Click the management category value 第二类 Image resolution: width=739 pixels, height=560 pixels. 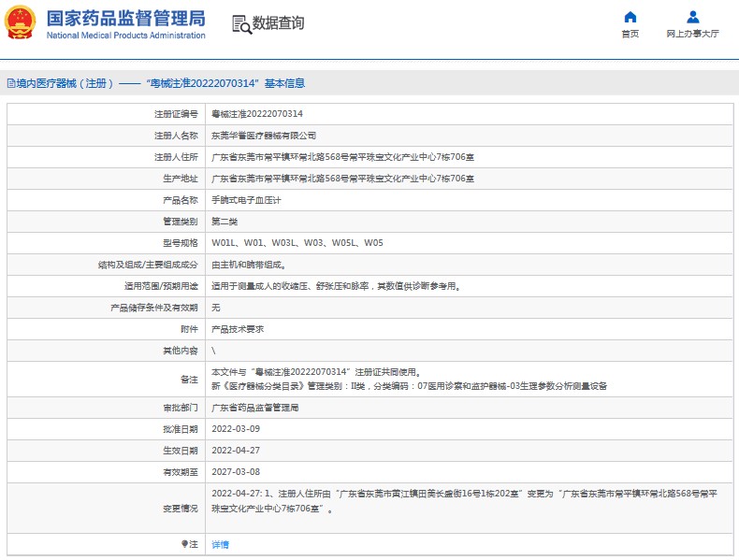click(225, 221)
